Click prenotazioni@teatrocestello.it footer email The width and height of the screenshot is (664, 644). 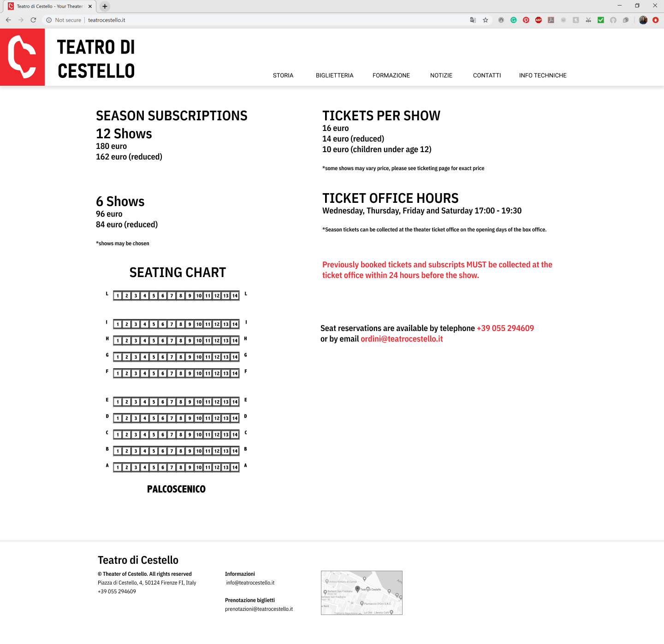[259, 609]
